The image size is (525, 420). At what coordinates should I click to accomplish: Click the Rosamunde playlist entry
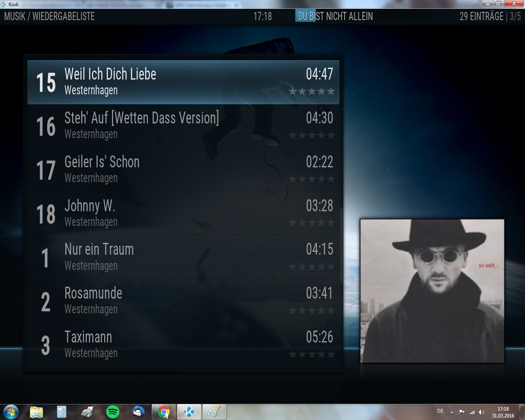coord(183,301)
